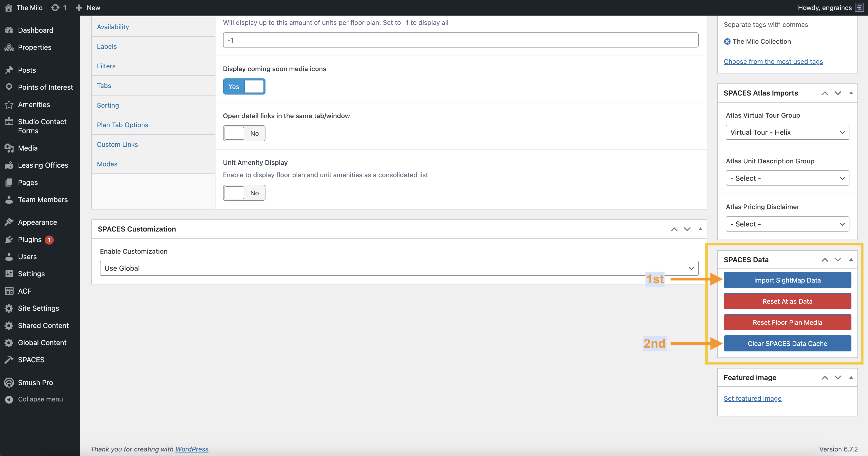Click the Media library icon
The height and width of the screenshot is (456, 868).
point(9,148)
